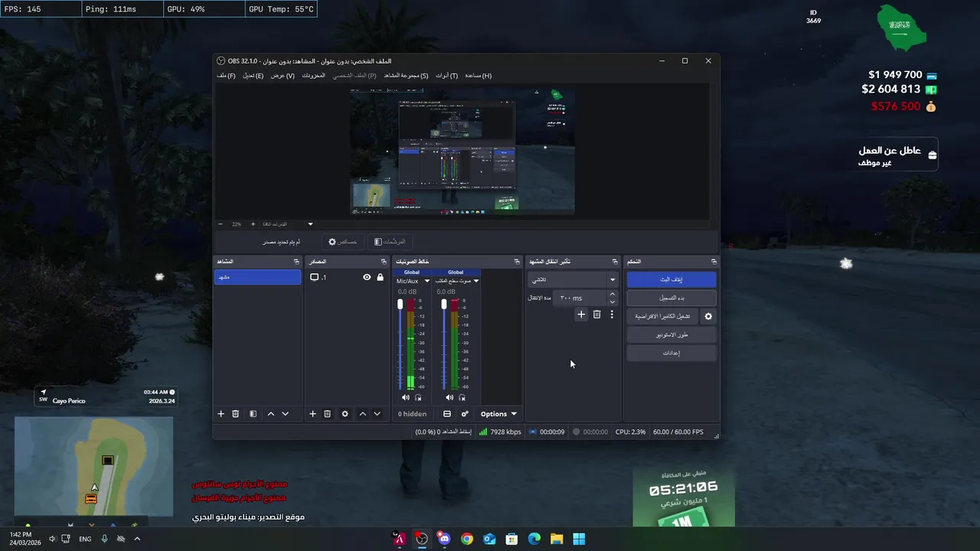The height and width of the screenshot is (551, 980).
Task: Click the OBS preview canvas thumbnail
Action: (x=462, y=151)
